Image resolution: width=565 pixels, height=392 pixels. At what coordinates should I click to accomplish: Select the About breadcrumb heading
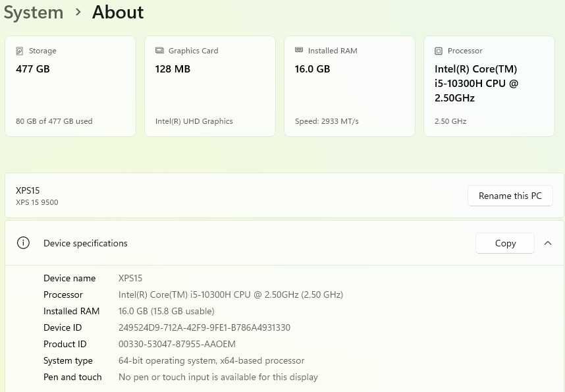click(118, 13)
